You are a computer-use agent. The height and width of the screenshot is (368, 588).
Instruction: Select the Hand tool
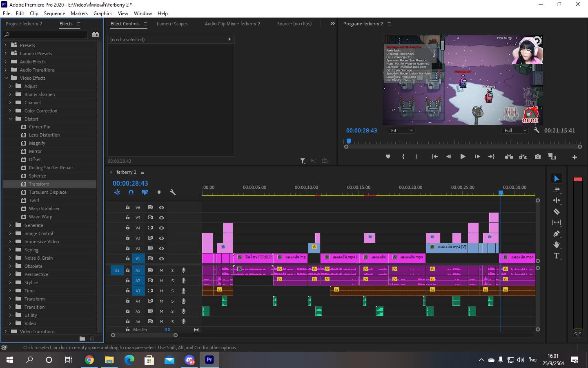[556, 245]
